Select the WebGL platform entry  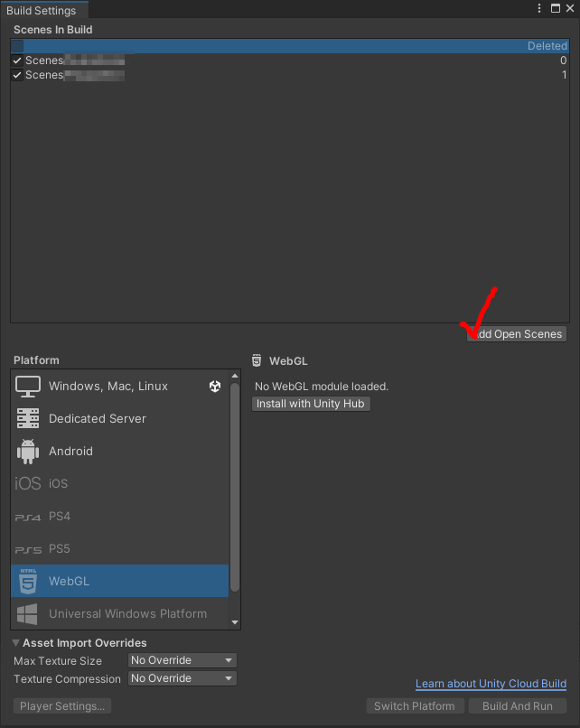coord(120,581)
